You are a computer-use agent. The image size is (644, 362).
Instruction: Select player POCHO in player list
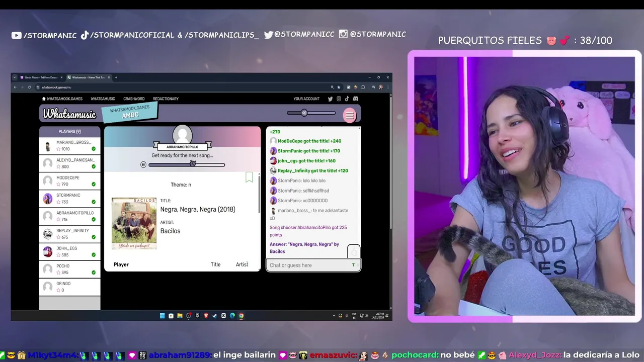click(x=70, y=269)
